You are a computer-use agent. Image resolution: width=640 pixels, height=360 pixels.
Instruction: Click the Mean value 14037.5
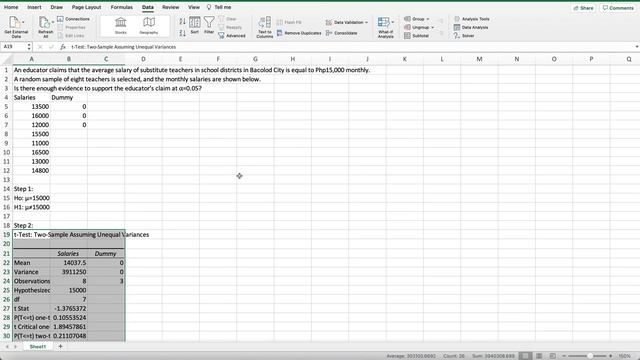(69, 263)
